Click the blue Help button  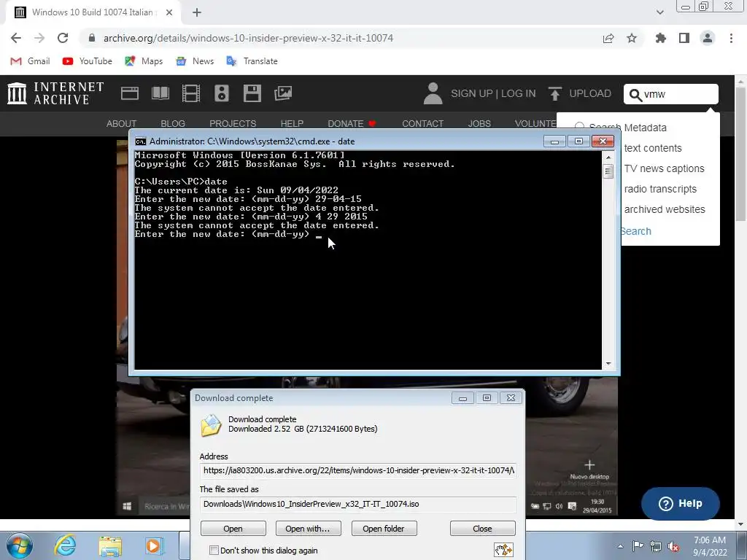pos(681,503)
